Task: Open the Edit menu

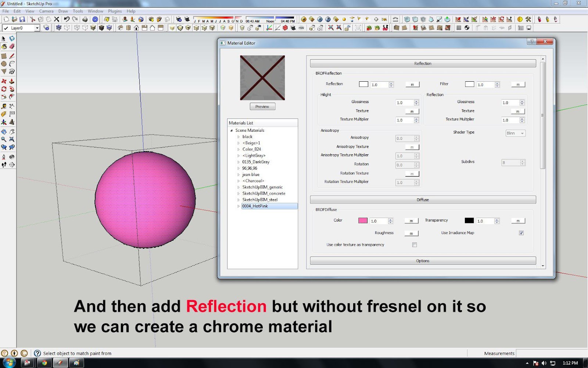Action: point(17,11)
